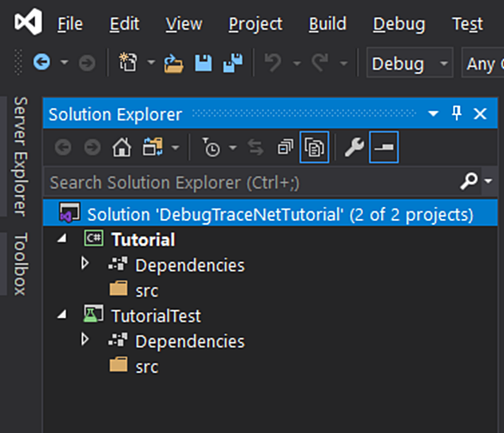Click the Save All toolbar icon

(233, 63)
